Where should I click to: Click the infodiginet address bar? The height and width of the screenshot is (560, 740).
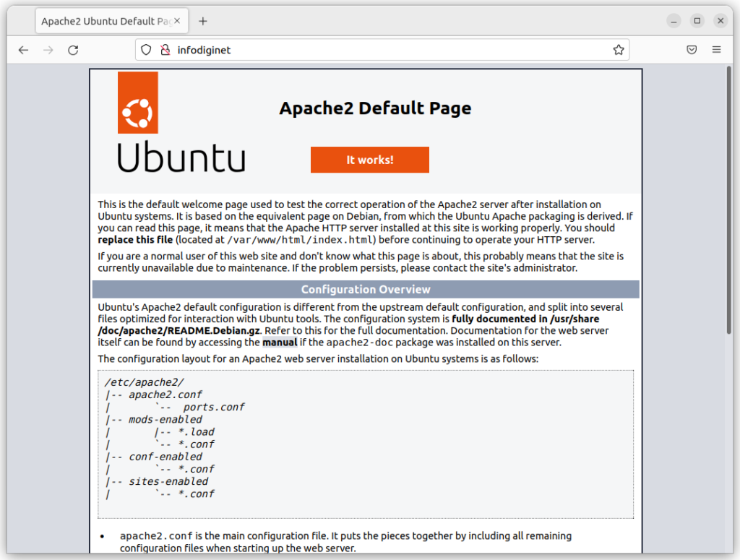[382, 50]
